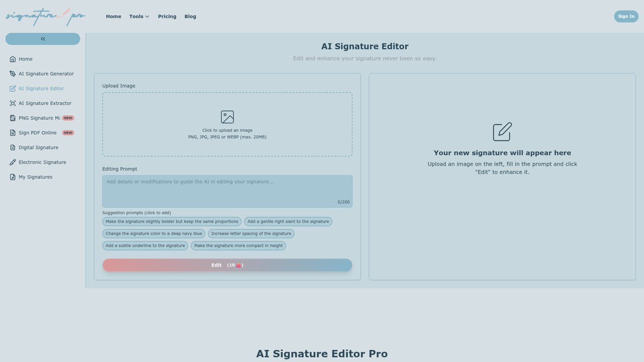This screenshot has height=362, width=644.
Task: Add 'Add a gentle right slant' suggestion
Action: point(288,221)
